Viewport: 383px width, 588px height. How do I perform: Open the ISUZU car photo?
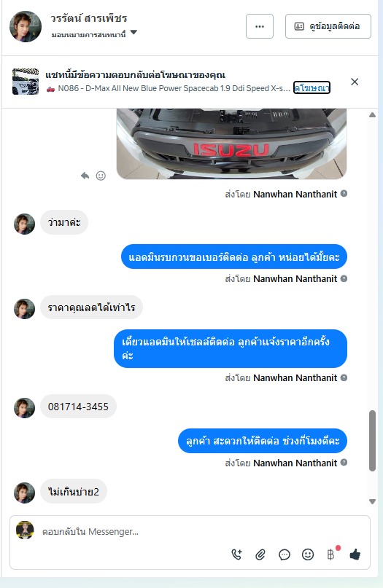tap(232, 144)
